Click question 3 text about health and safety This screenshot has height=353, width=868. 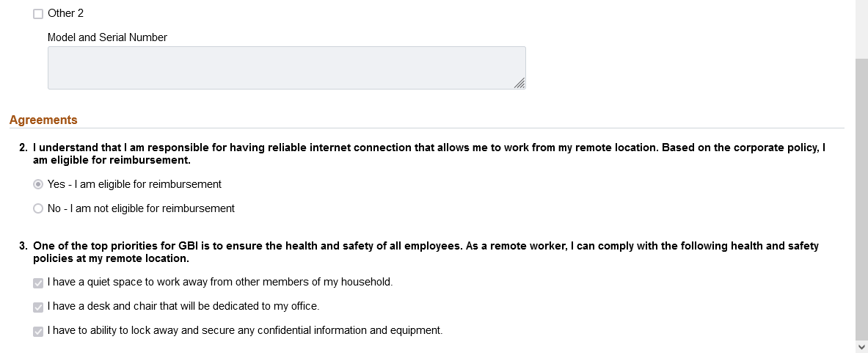pos(426,252)
